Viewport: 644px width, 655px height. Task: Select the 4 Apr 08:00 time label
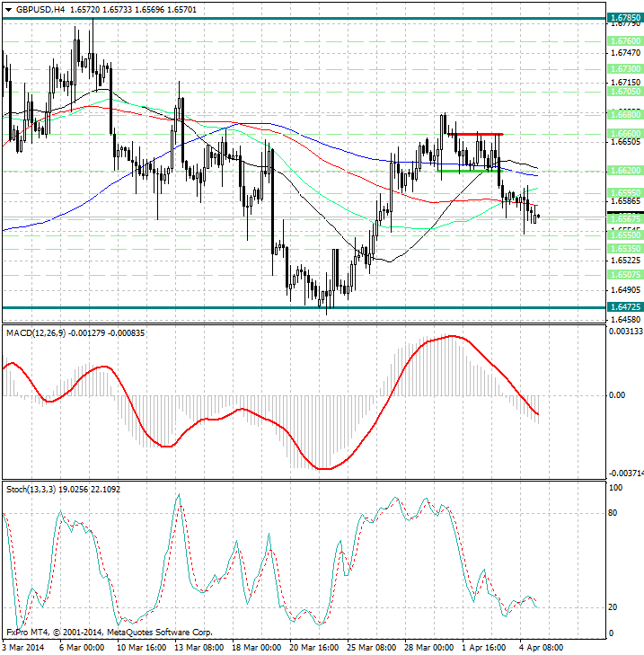tap(541, 646)
